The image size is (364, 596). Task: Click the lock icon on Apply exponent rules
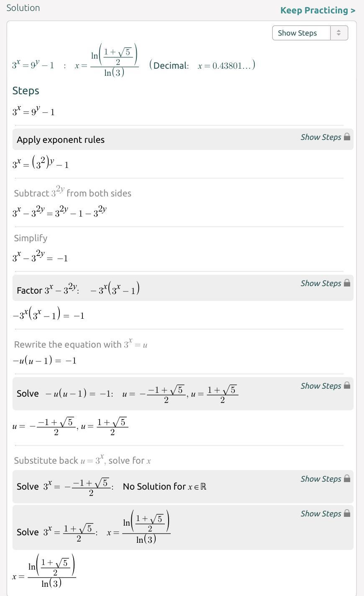coord(347,137)
